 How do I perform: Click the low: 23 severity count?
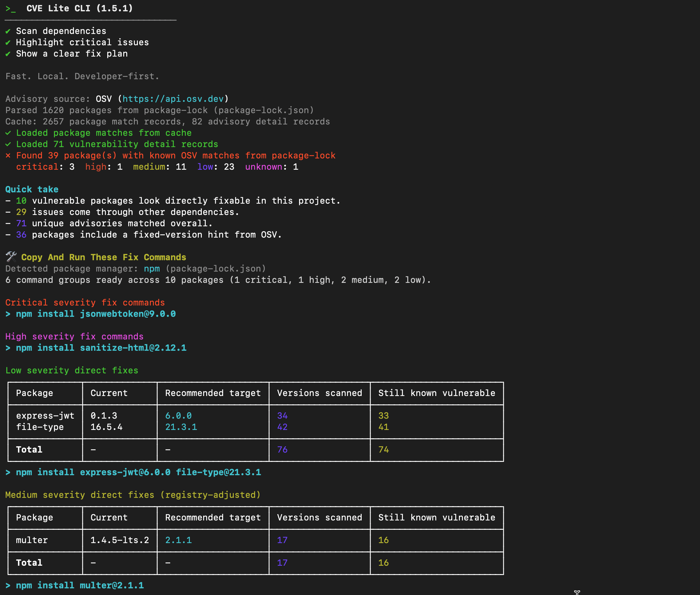(x=216, y=167)
